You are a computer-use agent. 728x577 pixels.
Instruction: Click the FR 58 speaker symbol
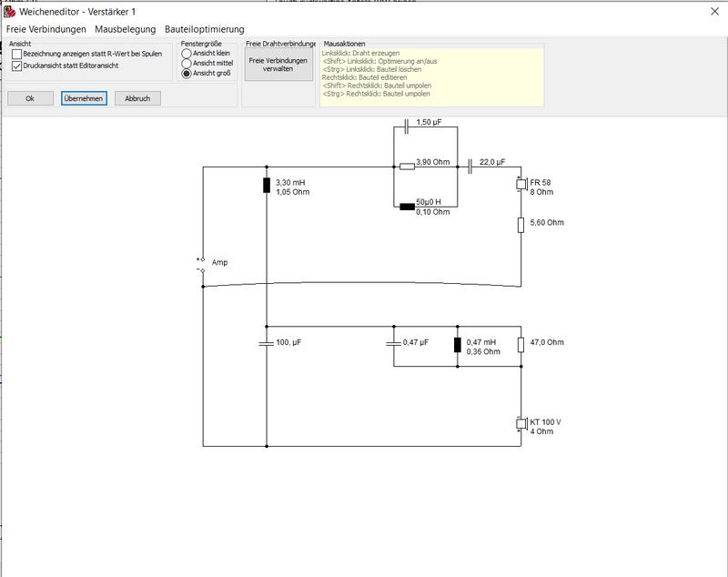pos(521,184)
